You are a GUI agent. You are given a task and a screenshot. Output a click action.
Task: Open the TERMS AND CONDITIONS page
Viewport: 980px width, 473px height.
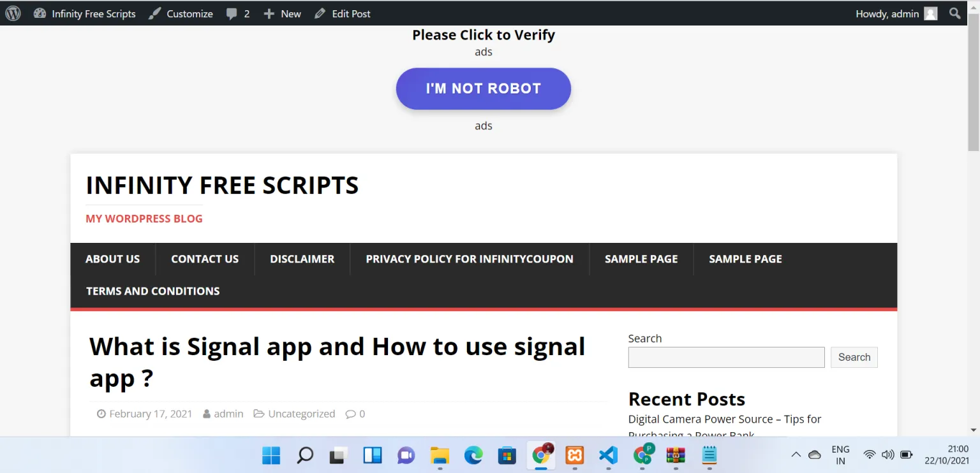click(x=153, y=291)
